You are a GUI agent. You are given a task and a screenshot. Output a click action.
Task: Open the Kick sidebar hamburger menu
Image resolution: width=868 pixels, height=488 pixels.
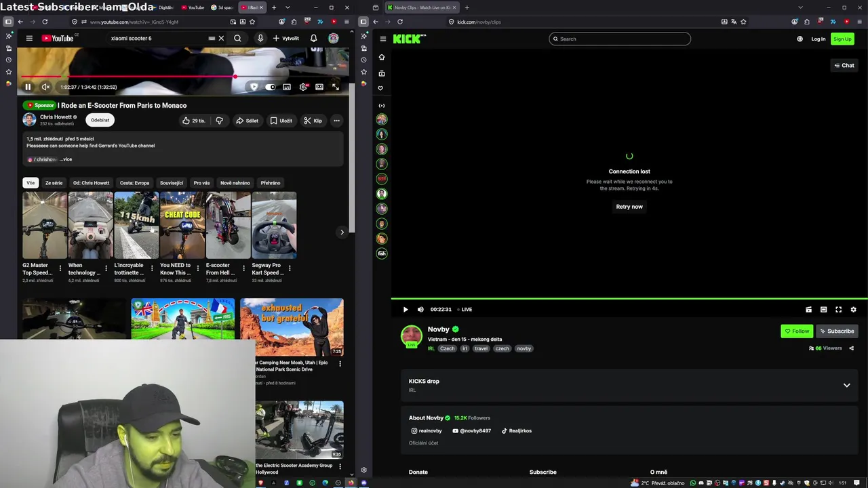click(383, 39)
